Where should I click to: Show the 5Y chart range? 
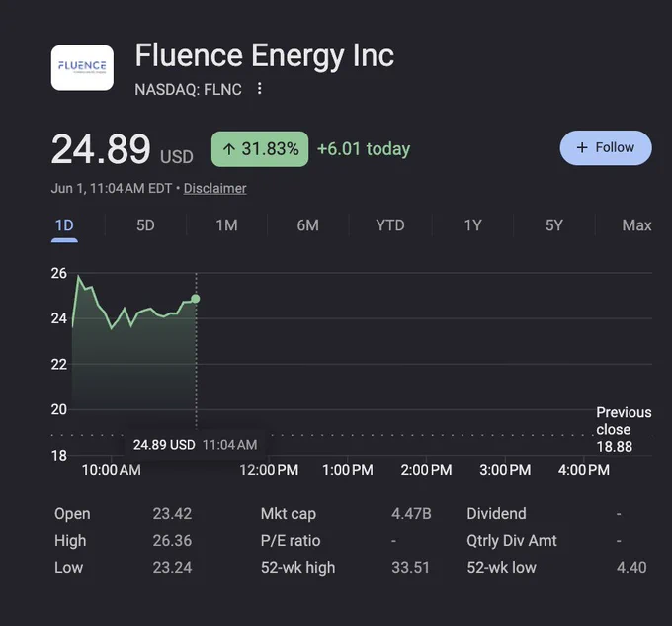pyautogui.click(x=553, y=225)
